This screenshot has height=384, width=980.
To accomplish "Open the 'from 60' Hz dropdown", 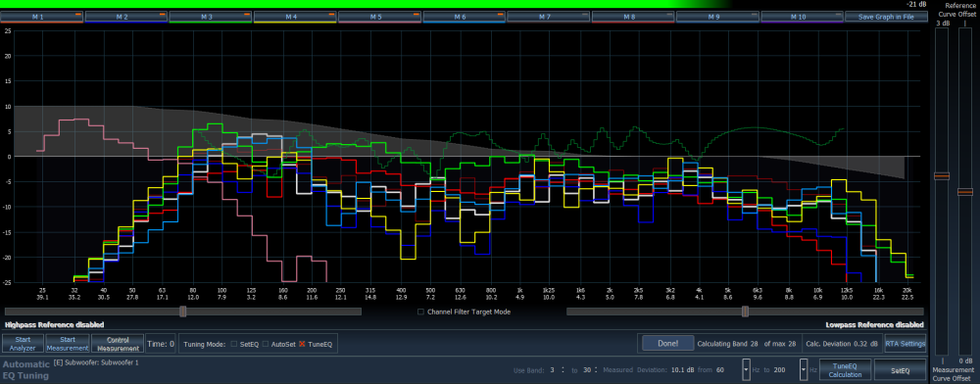I will (746, 369).
